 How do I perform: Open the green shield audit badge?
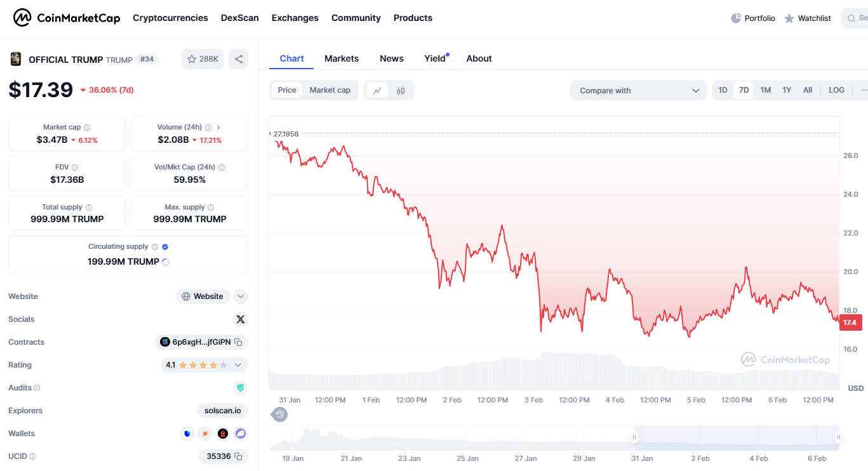click(241, 388)
